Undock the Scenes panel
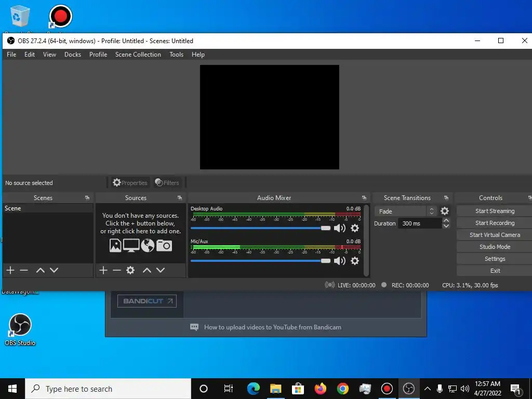This screenshot has height=399, width=532. click(x=87, y=198)
